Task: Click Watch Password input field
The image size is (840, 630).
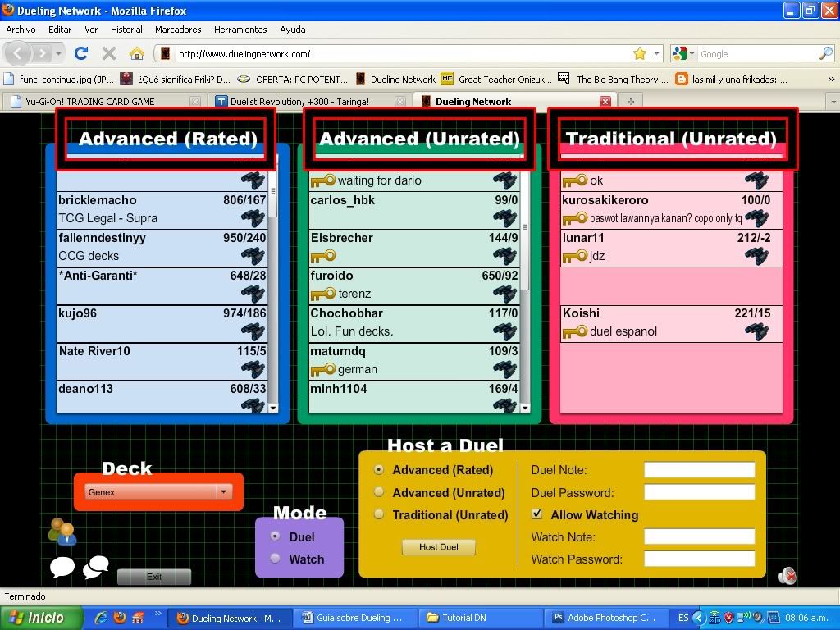Action: 699,559
